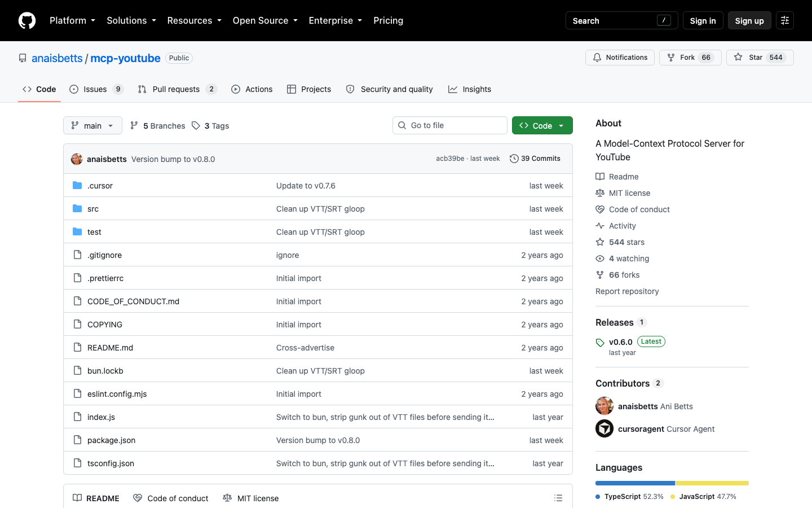
Task: Click the eye icon beside 4 watching
Action: [600, 259]
